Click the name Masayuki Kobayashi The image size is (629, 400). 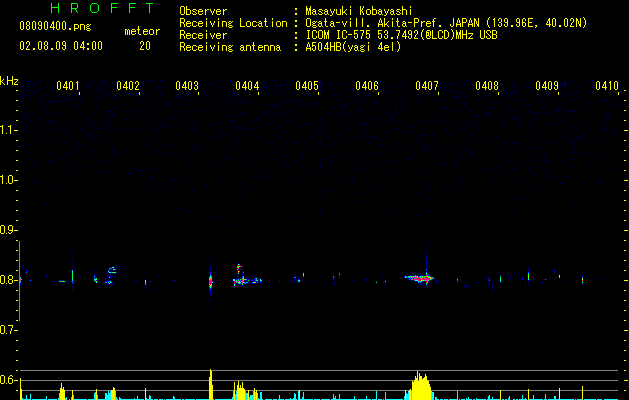359,11
